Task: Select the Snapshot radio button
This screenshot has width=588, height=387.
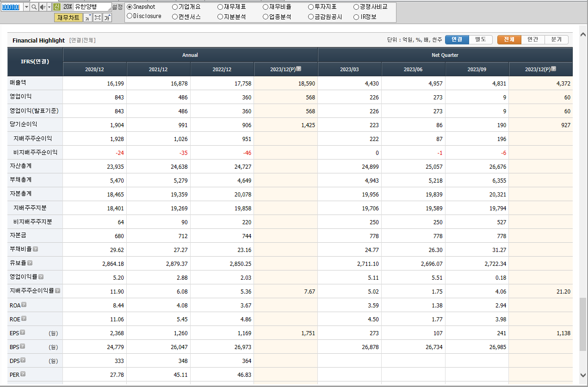Action: [130, 7]
